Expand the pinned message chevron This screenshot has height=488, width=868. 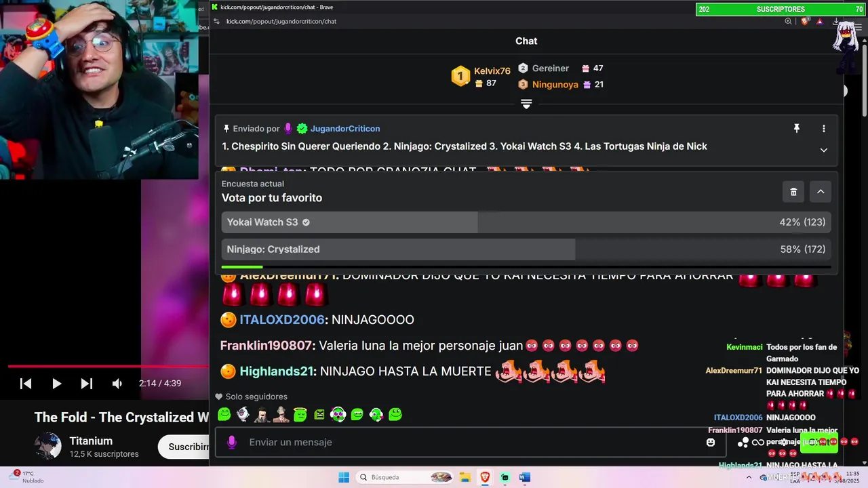pyautogui.click(x=824, y=150)
